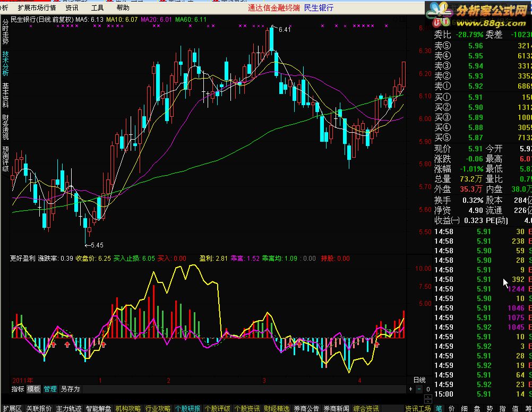Click the 买入止损: 6.05 indicator value
Image resolution: width=532 pixels, height=412 pixels.
tap(134, 258)
